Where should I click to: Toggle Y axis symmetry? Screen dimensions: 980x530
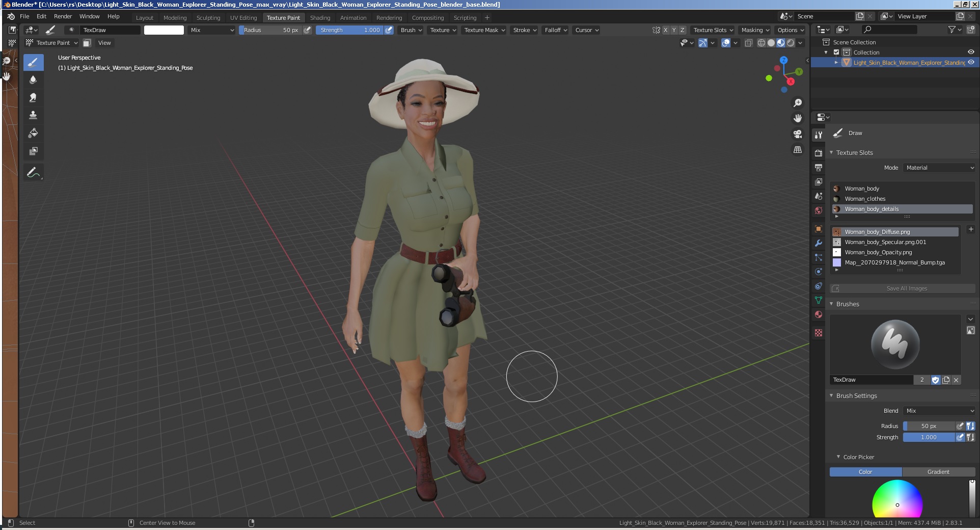coord(674,30)
